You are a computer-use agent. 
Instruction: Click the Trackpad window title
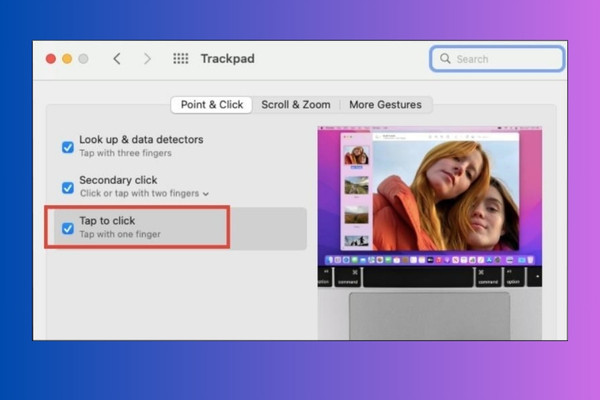click(x=228, y=59)
